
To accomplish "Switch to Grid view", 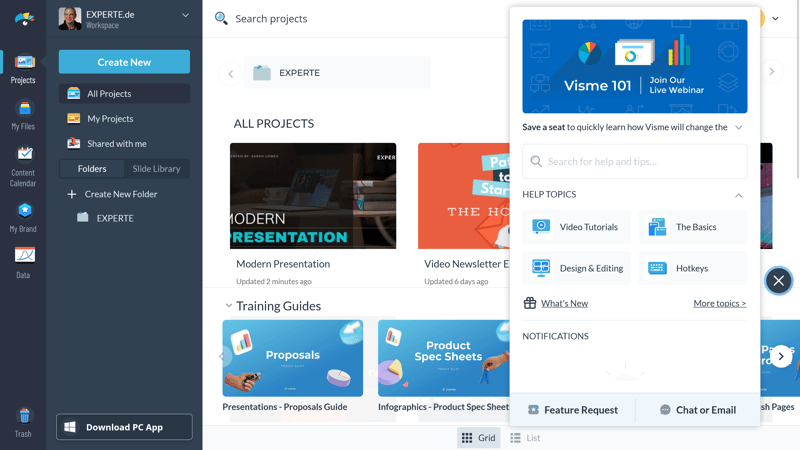I will 479,438.
